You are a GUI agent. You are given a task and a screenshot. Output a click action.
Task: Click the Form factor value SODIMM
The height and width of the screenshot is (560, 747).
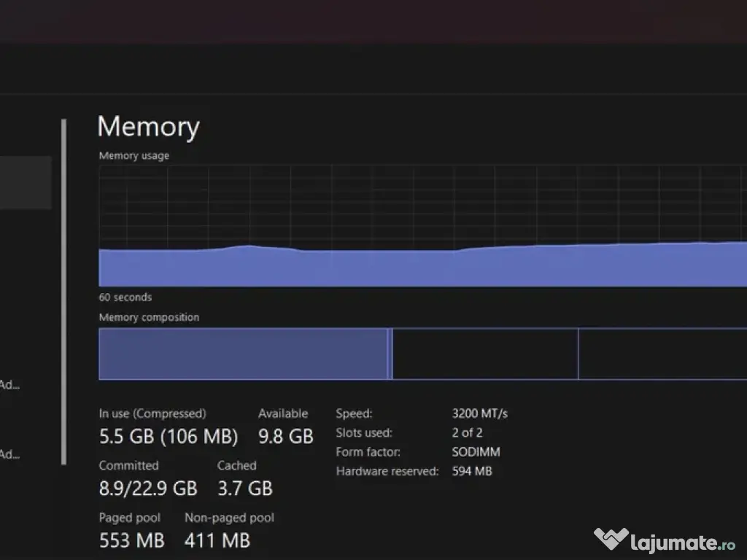[476, 452]
